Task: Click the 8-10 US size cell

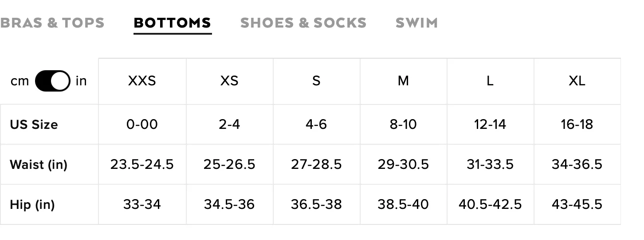Action: (x=403, y=124)
